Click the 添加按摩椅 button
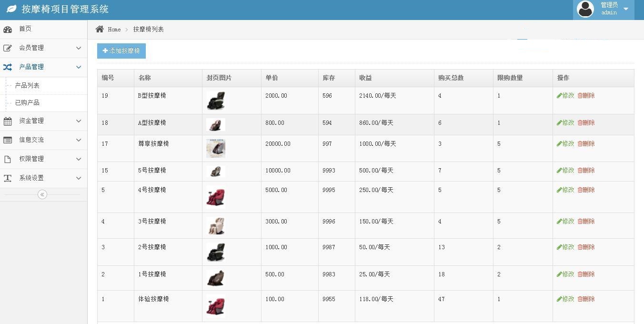The image size is (644, 324). click(121, 51)
